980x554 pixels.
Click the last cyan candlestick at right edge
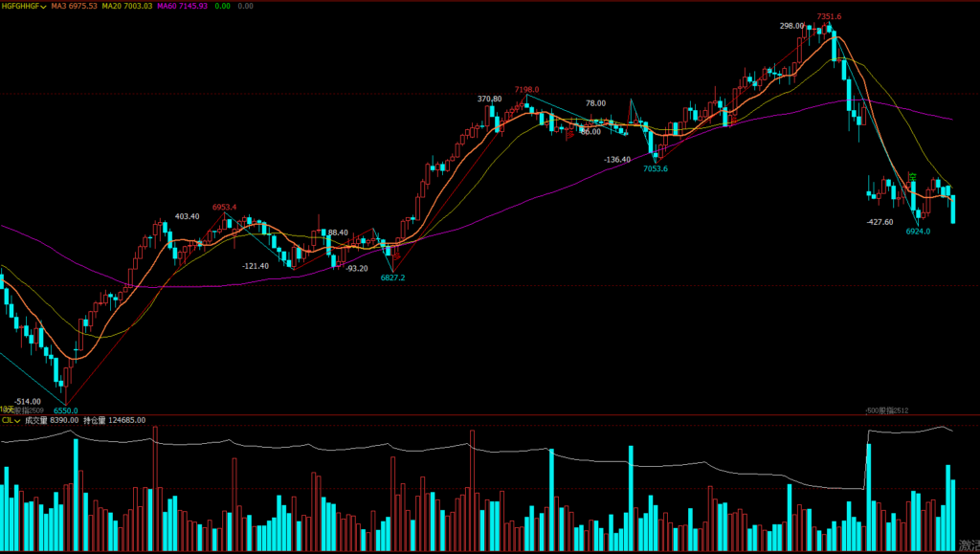[953, 209]
